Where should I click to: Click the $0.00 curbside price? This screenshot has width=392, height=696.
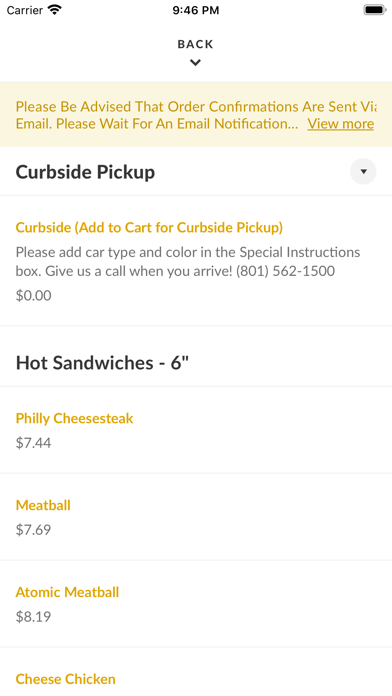(33, 296)
